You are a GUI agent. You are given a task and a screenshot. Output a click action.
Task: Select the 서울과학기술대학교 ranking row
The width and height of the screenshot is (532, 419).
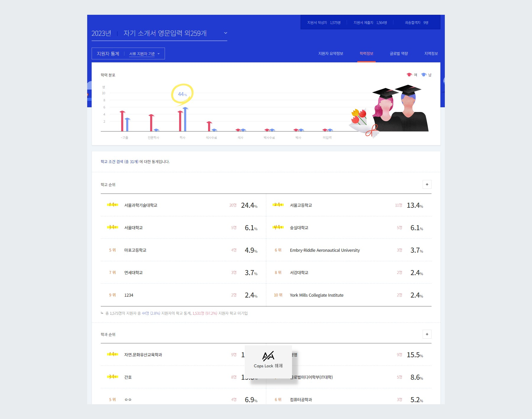click(183, 205)
